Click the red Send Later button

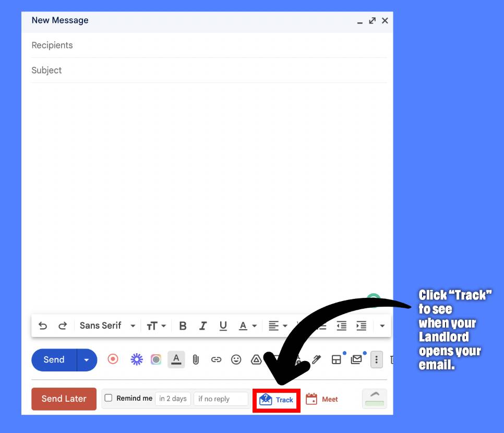click(x=64, y=399)
